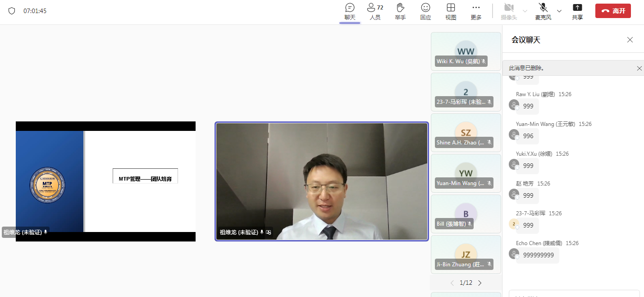Close the 会议聊天 chat panel

point(630,40)
